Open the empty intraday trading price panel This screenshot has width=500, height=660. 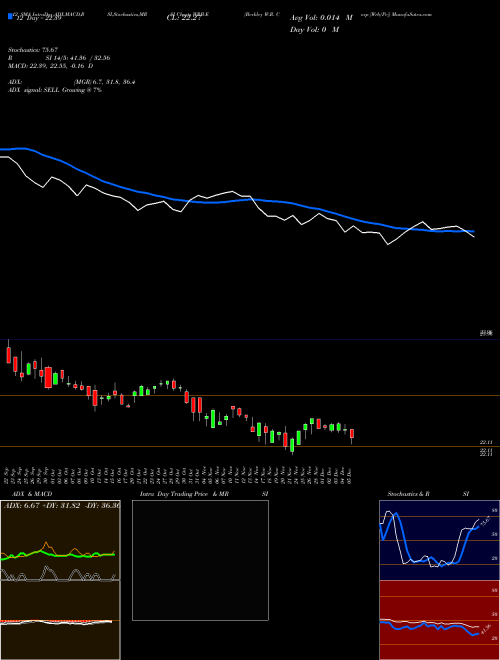pyautogui.click(x=200, y=560)
